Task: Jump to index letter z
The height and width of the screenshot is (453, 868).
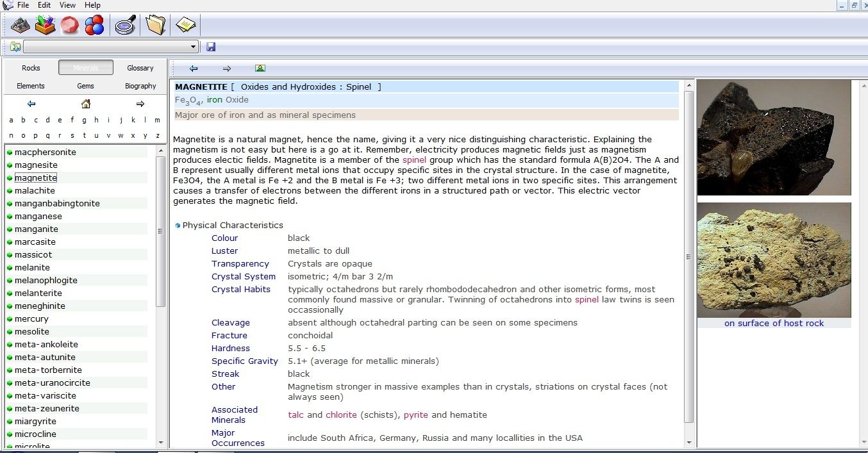Action: click(x=157, y=136)
